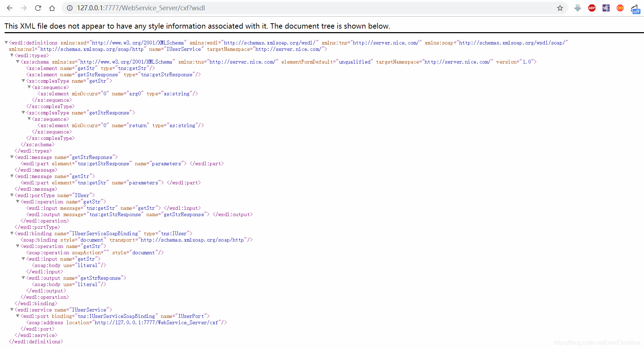
Task: Click wsdl:input message="tns:getStr" line
Action: click(x=113, y=208)
